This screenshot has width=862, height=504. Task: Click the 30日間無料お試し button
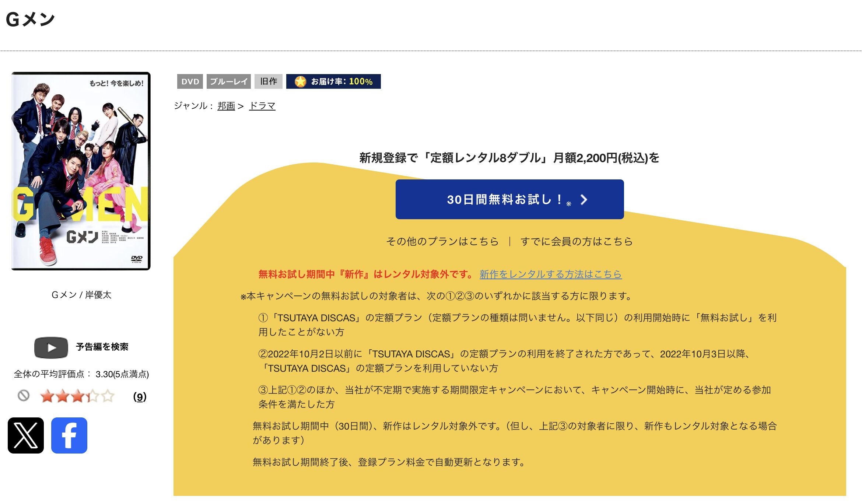(x=509, y=199)
